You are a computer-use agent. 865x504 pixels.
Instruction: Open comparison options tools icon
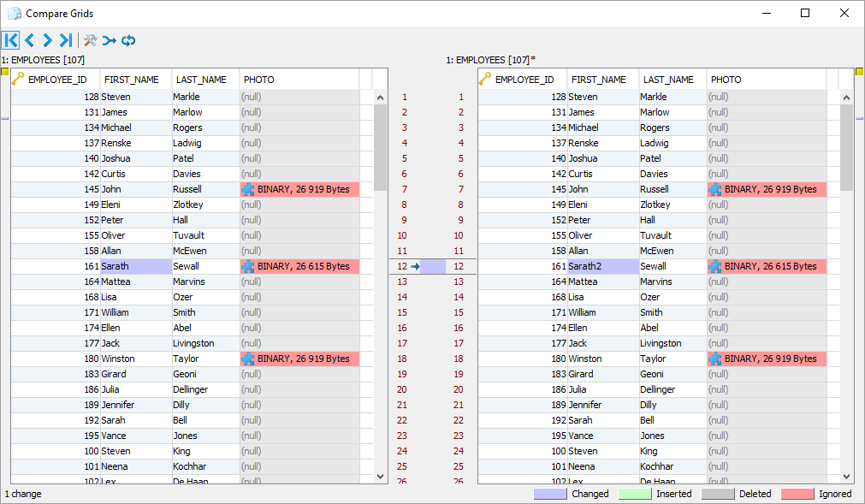pos(91,40)
